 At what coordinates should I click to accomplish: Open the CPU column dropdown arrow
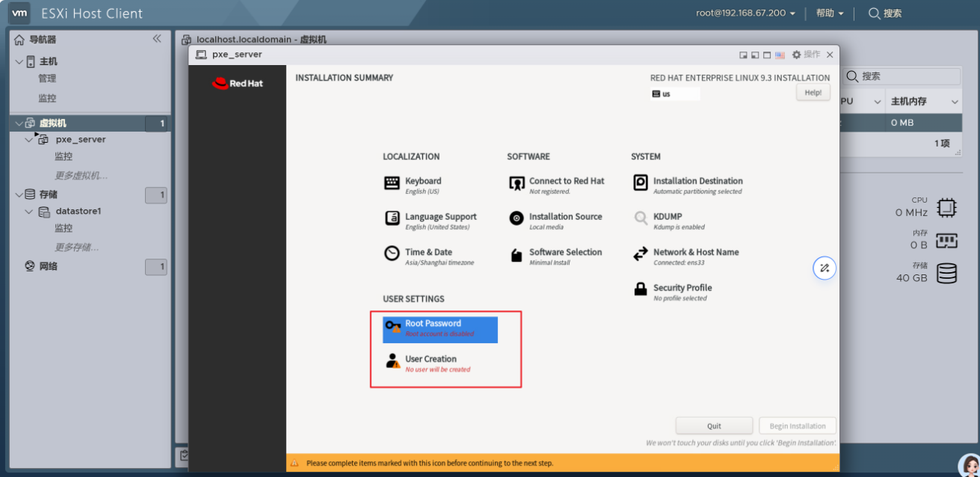point(878,102)
